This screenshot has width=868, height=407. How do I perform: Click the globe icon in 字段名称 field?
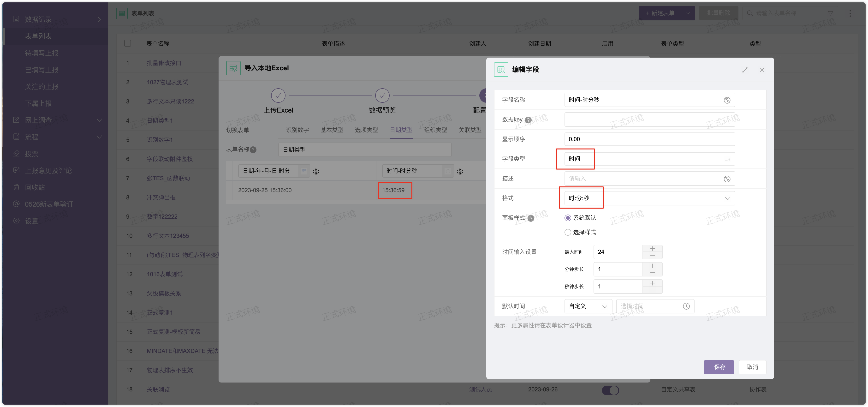[727, 100]
